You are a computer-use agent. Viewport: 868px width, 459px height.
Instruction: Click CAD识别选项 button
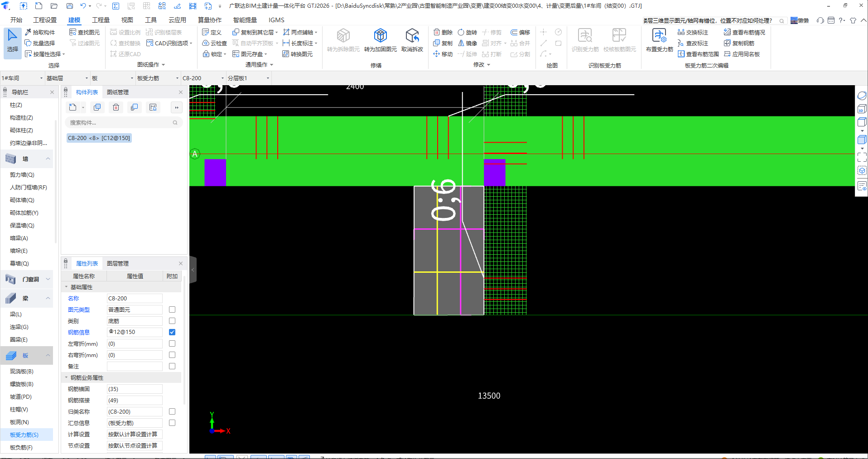click(x=169, y=43)
